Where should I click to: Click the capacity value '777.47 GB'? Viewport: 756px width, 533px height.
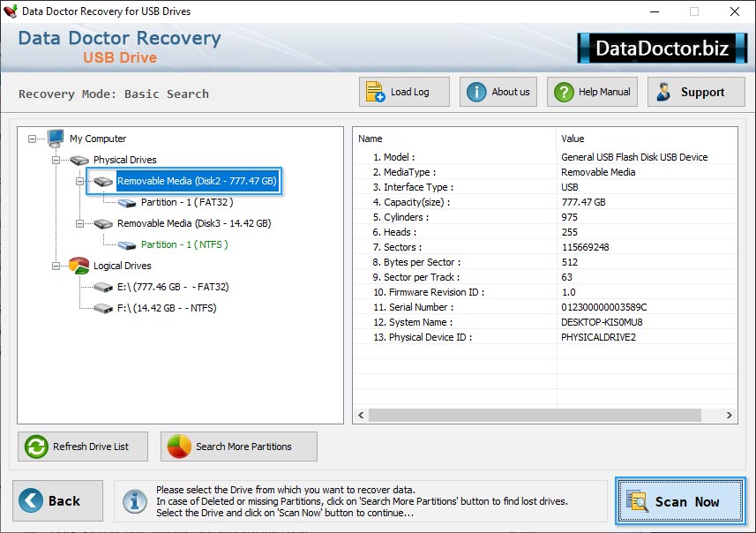[x=583, y=202]
